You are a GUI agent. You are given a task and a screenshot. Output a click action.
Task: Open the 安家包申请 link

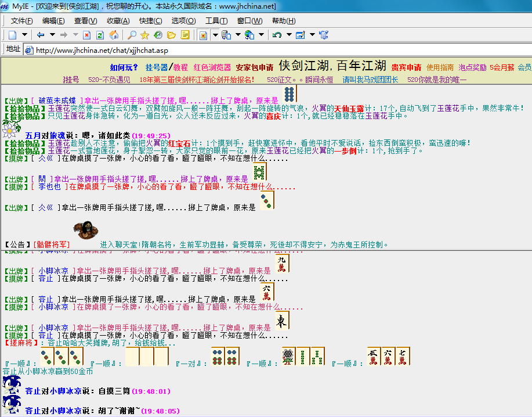point(255,67)
